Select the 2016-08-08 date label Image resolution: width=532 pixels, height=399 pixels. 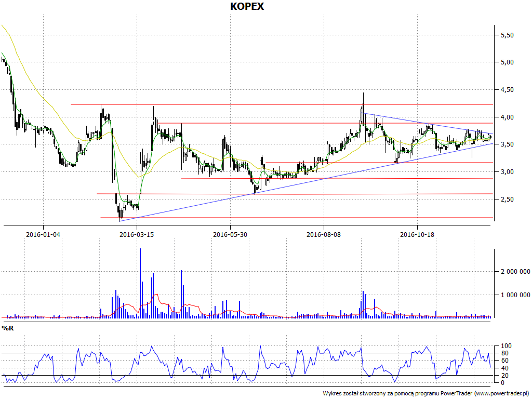click(323, 234)
